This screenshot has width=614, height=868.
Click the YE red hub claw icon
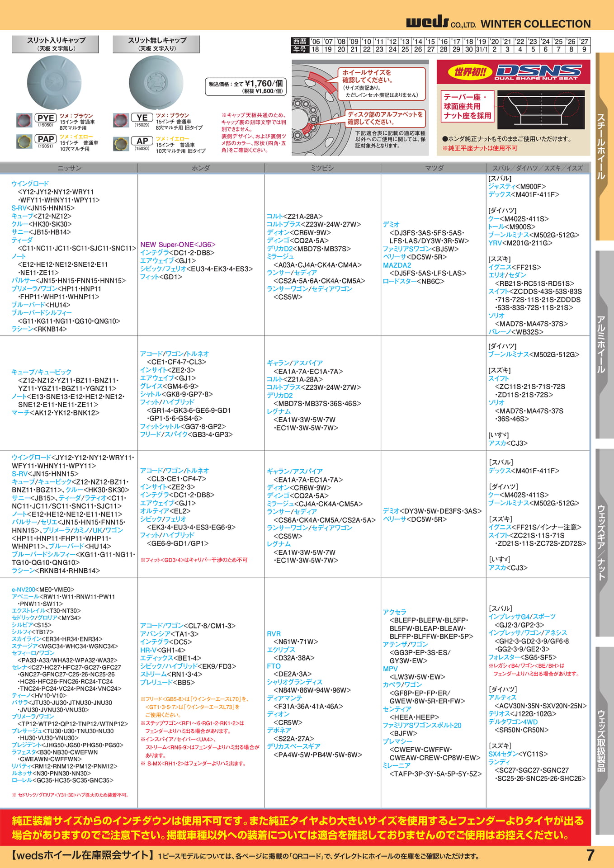tap(120, 121)
